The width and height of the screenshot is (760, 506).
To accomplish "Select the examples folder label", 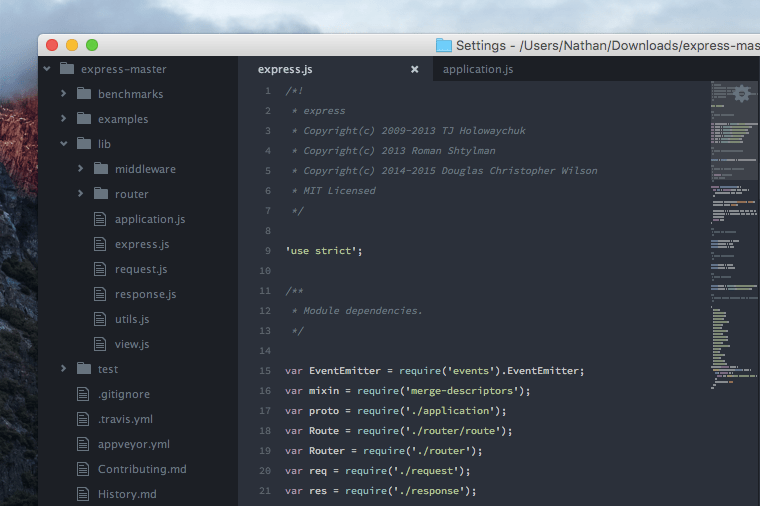I will tap(123, 119).
